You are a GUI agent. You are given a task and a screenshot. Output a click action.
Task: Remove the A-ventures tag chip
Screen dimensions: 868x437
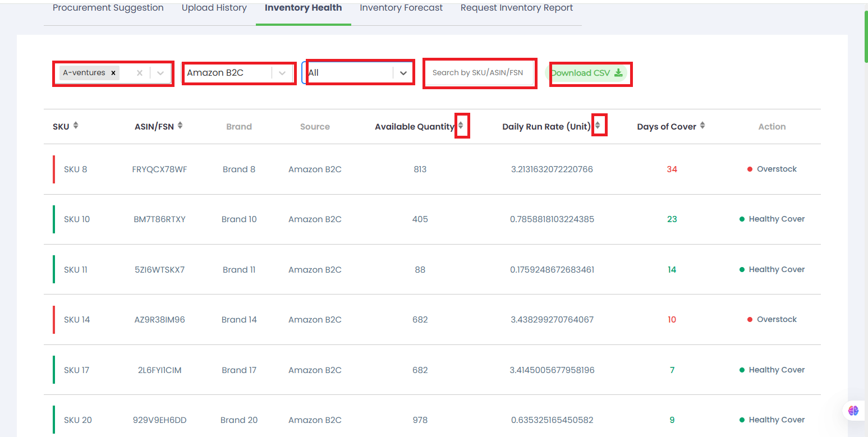click(x=113, y=73)
